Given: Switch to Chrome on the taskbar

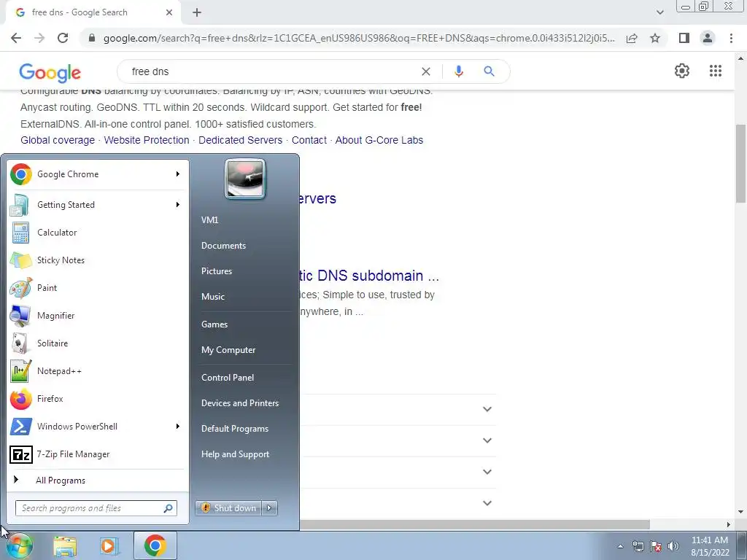Looking at the screenshot, I should point(155,546).
